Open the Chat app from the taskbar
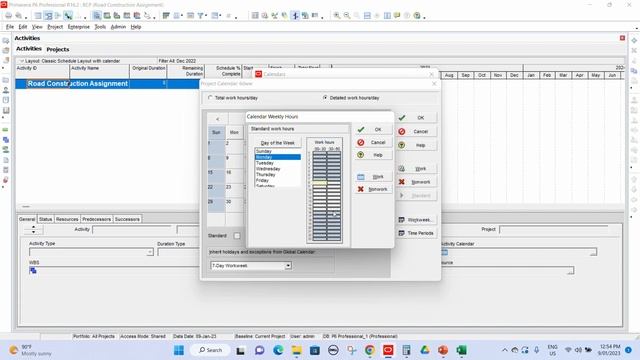Screen dimensions: 640x360 pos(260,350)
